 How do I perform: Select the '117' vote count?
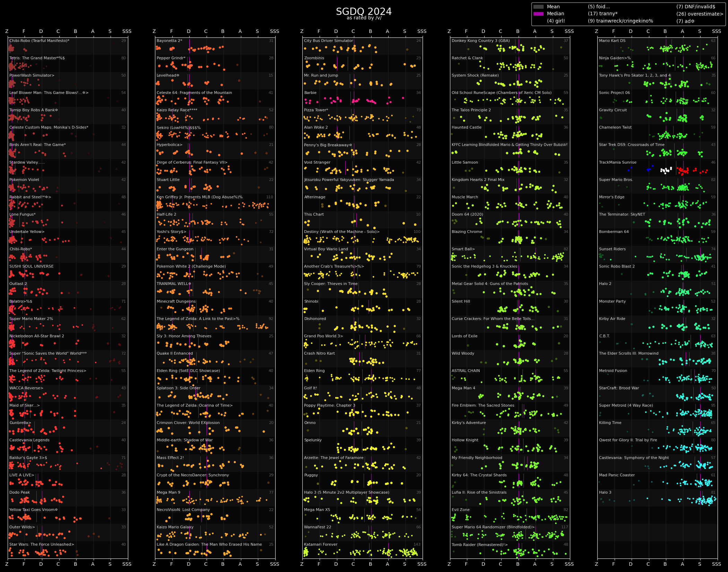565,527
